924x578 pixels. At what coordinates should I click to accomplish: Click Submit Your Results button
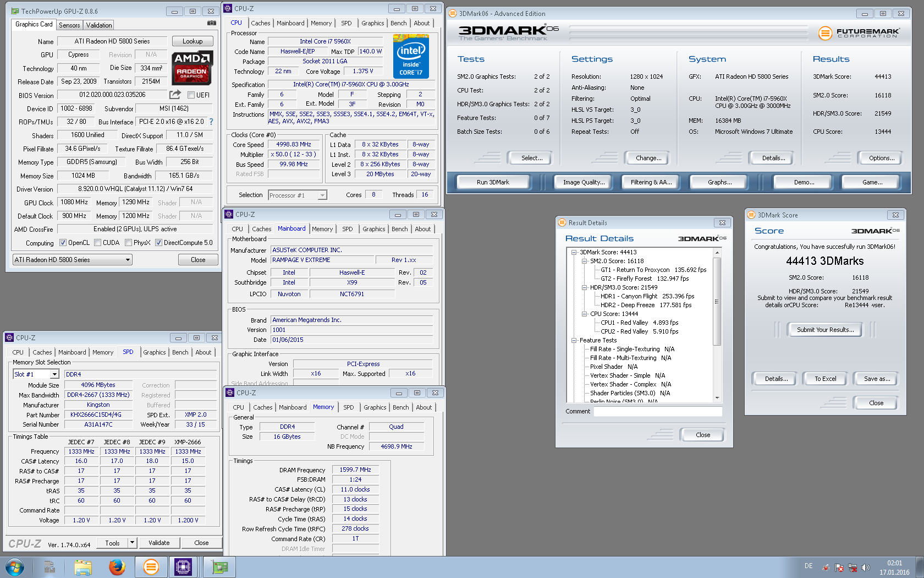(x=825, y=330)
